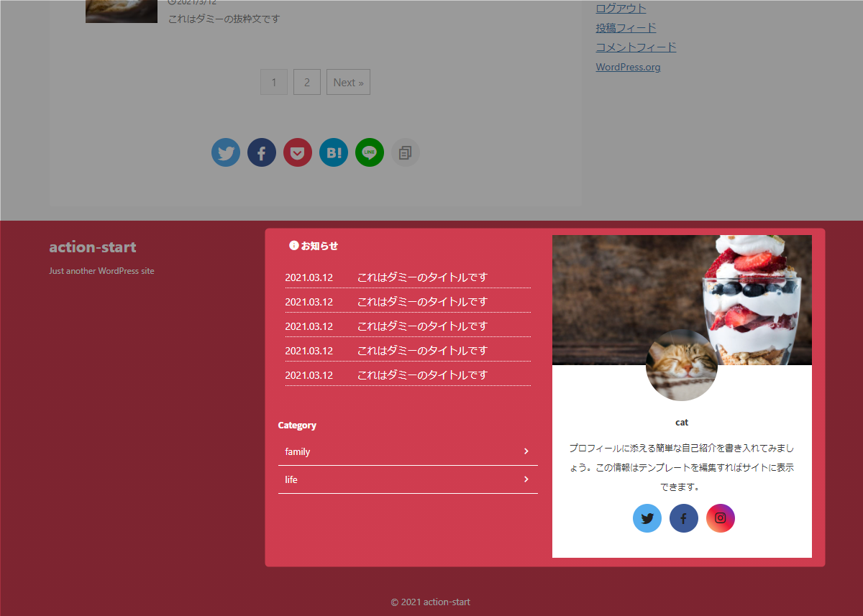Click the Just another WordPress site tagline

click(x=101, y=271)
